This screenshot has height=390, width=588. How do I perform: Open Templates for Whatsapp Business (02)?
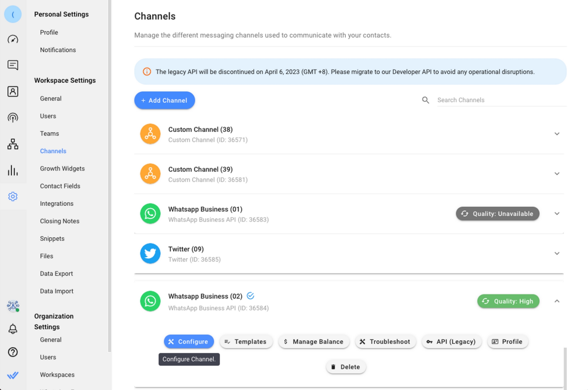tap(246, 341)
